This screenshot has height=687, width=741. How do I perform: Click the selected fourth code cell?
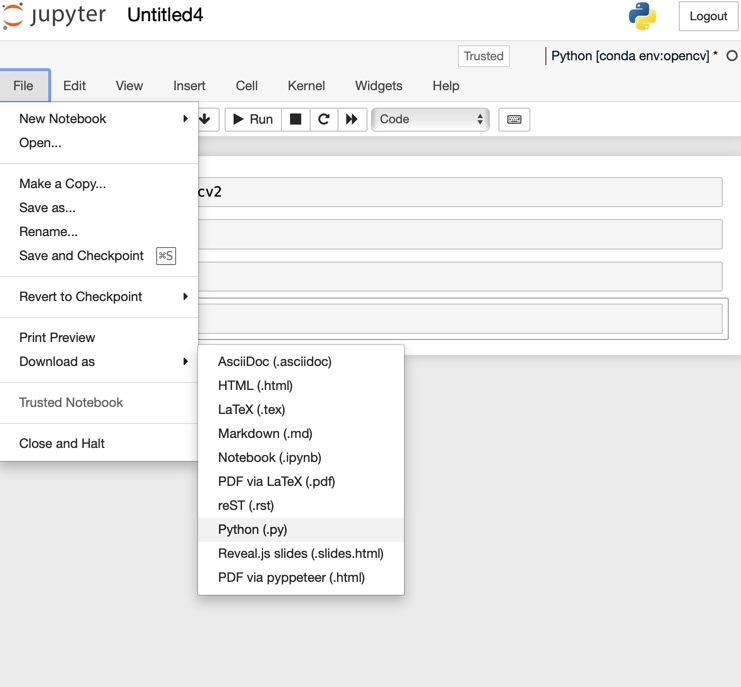[x=460, y=319]
